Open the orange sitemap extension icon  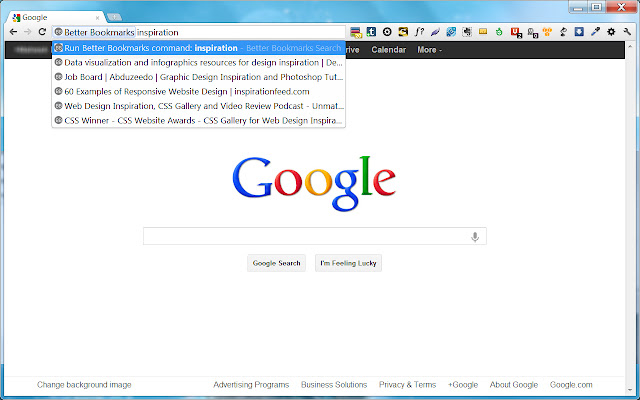coord(547,31)
